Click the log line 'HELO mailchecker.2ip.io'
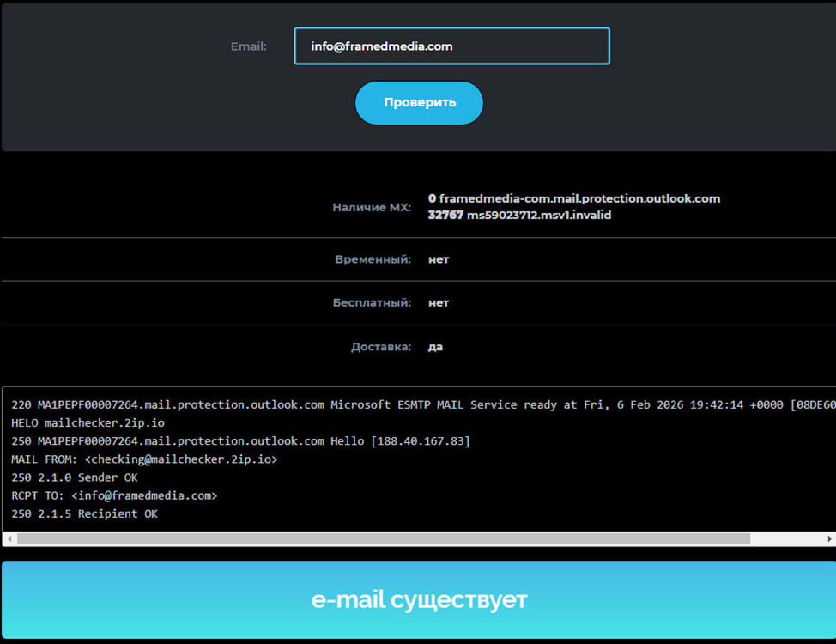Viewport: 836px width, 644px height. pos(88,423)
